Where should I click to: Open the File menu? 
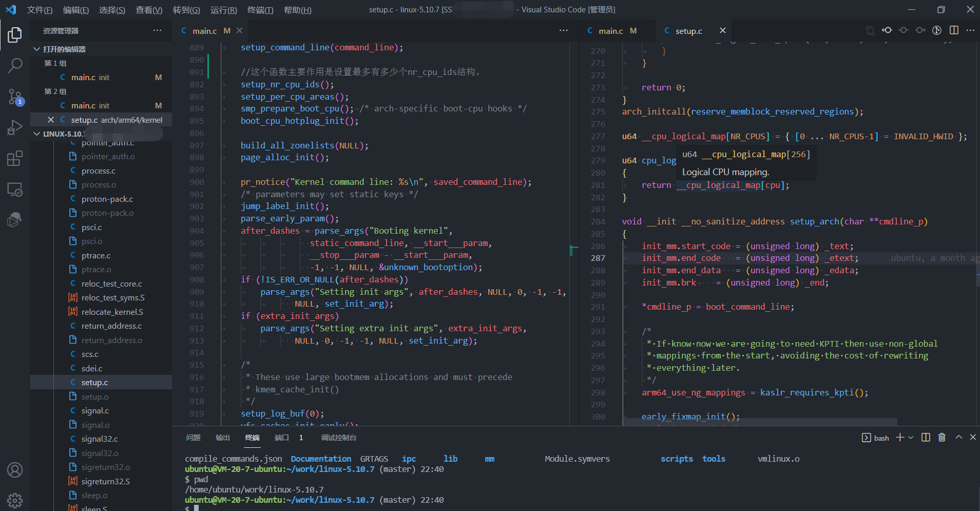pos(40,10)
